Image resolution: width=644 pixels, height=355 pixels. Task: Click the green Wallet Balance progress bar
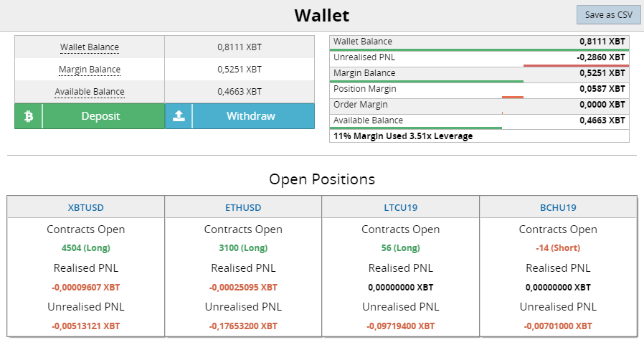point(479,50)
